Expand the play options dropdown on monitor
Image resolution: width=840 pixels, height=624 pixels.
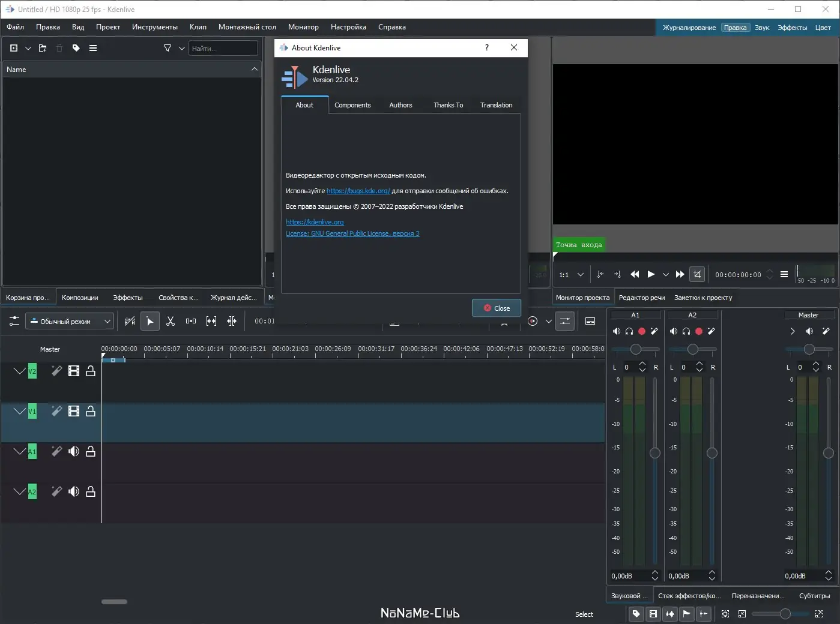pyautogui.click(x=665, y=274)
